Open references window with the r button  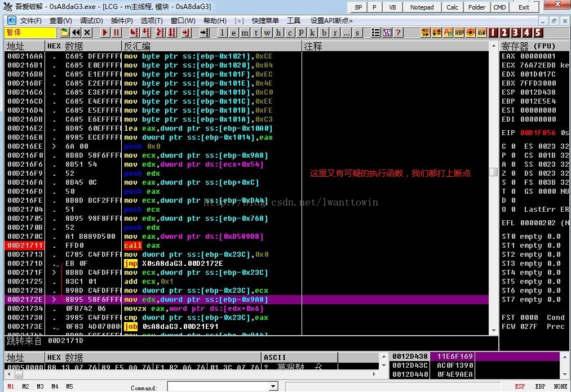pyautogui.click(x=335, y=33)
